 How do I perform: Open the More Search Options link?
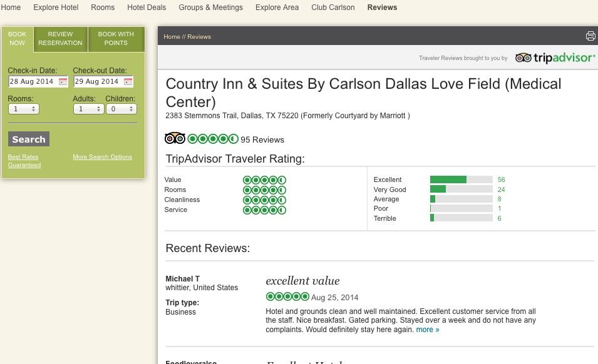pos(102,157)
